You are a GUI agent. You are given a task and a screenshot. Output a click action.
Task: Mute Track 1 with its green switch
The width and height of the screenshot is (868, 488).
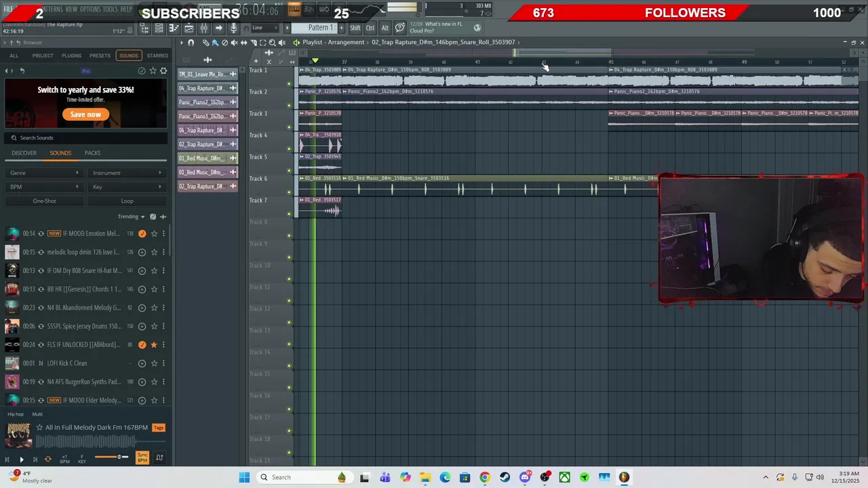[x=289, y=84]
